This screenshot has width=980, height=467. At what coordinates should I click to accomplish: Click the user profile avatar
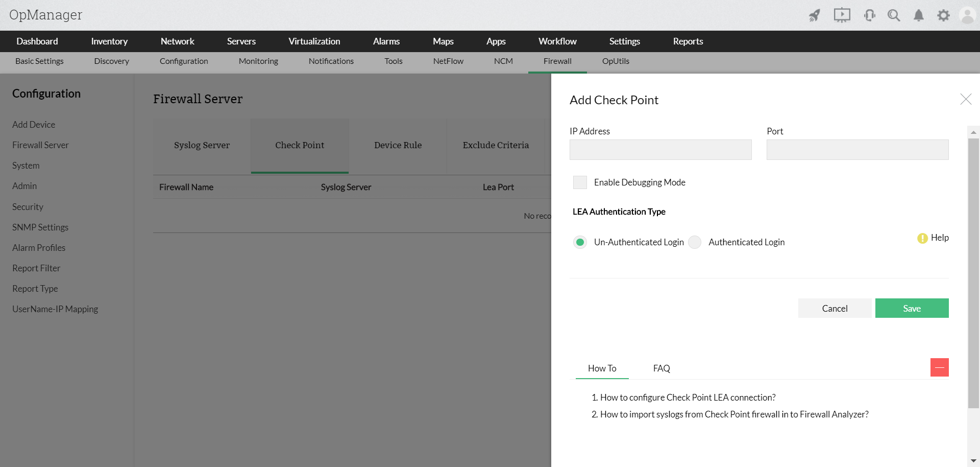(967, 15)
